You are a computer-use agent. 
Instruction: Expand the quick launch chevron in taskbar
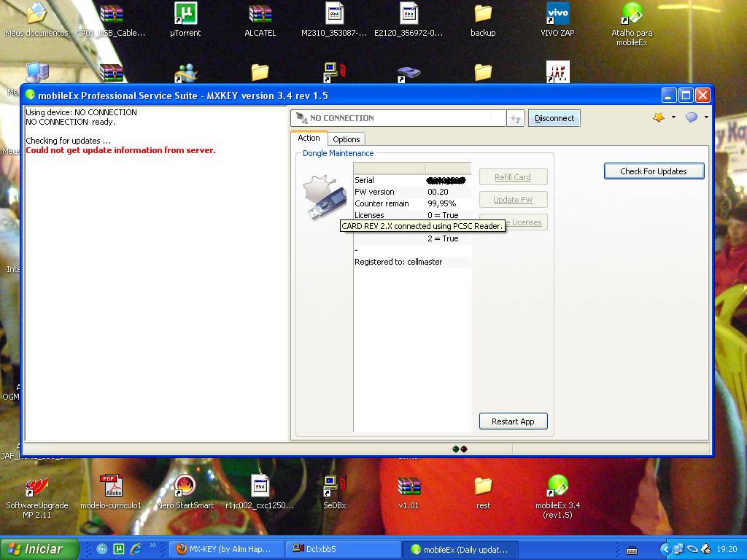tap(153, 545)
